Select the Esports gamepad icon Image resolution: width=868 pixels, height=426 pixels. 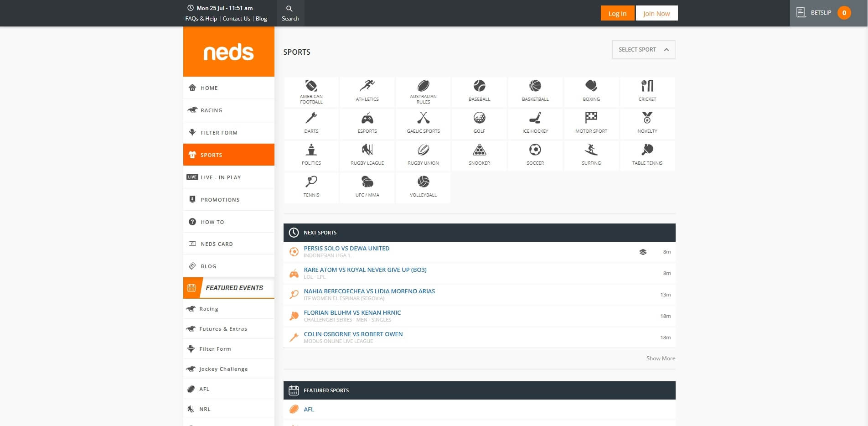click(367, 119)
